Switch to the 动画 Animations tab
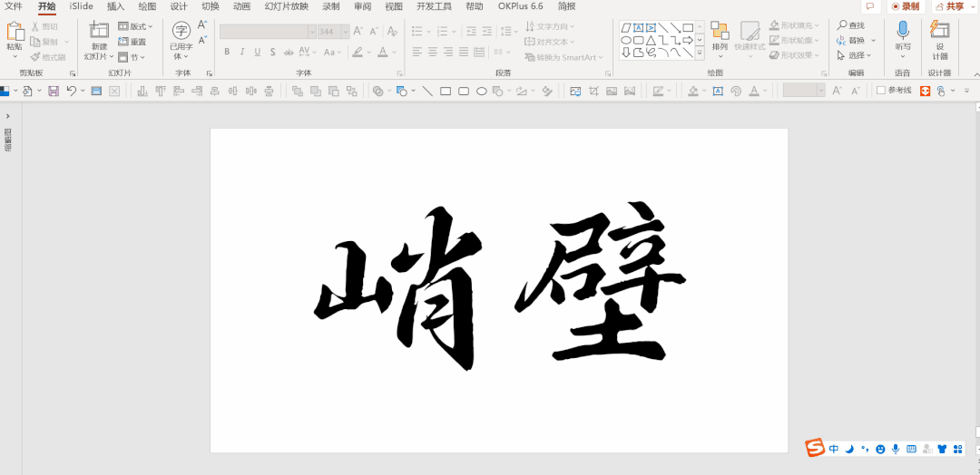Viewport: 980px width, 475px height. coord(242,6)
